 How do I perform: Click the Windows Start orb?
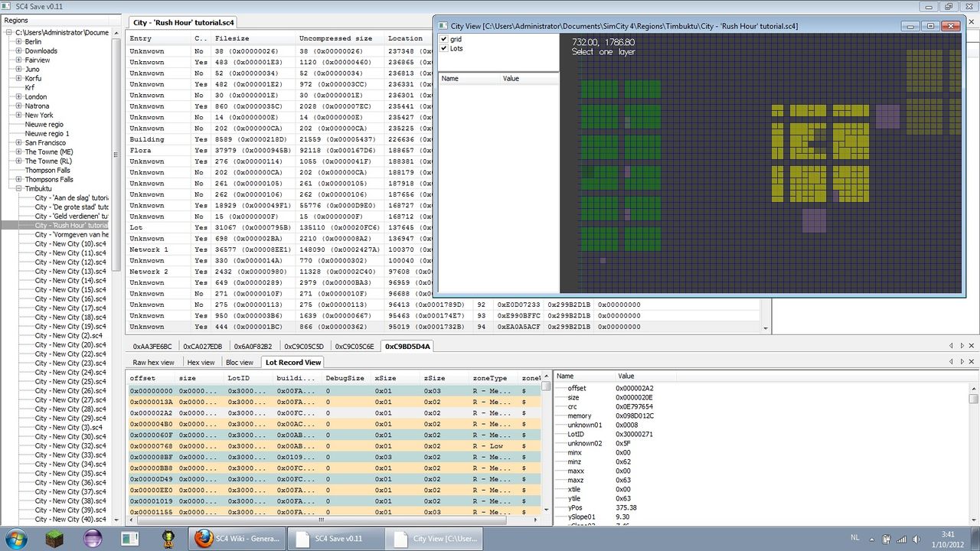click(x=15, y=538)
